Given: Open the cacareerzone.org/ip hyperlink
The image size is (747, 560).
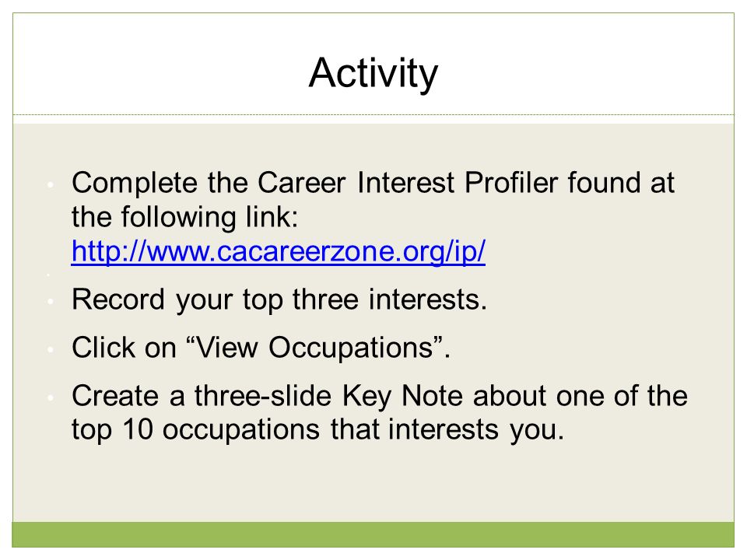Looking at the screenshot, I should click(279, 251).
